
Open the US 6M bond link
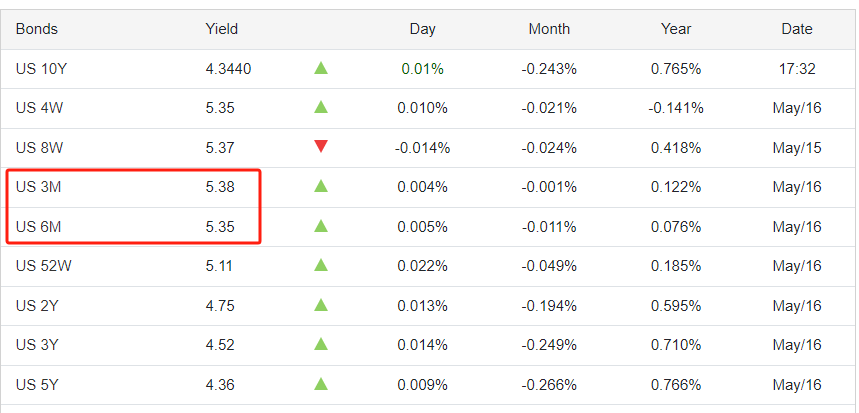[x=36, y=226]
